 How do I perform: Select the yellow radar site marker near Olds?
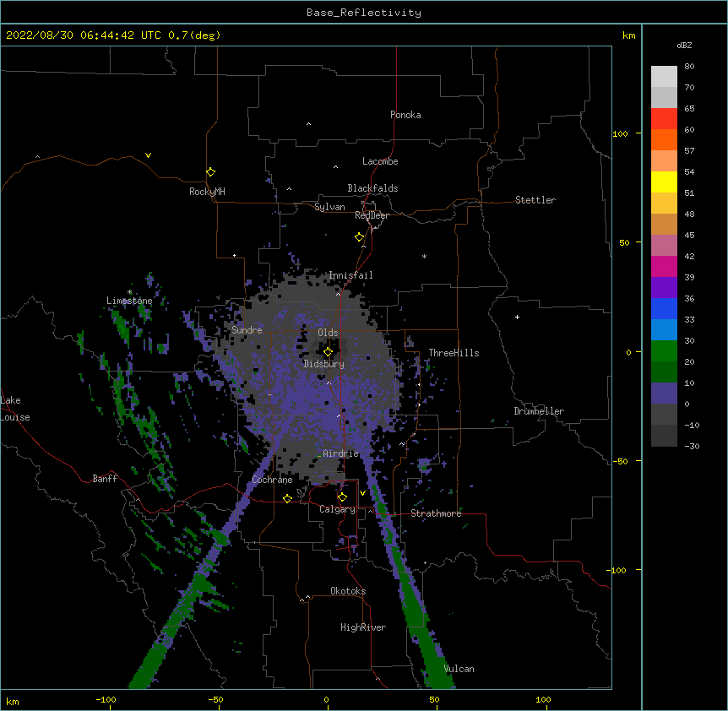click(x=328, y=351)
